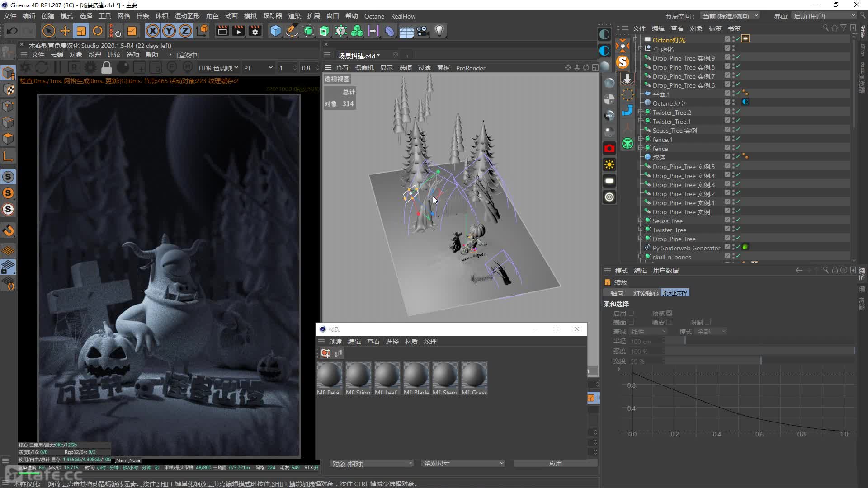Click Octane red camera icon
The height and width of the screenshot is (488, 868).
pyautogui.click(x=609, y=148)
